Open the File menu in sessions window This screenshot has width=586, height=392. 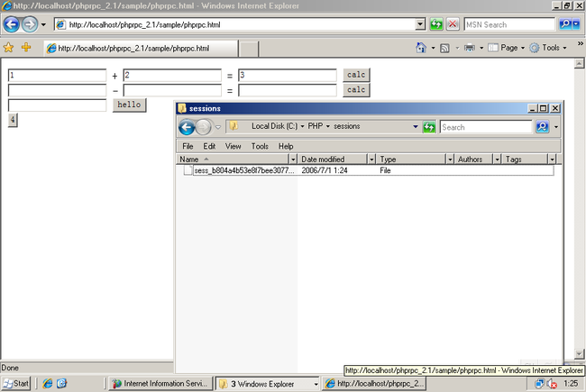tap(188, 147)
